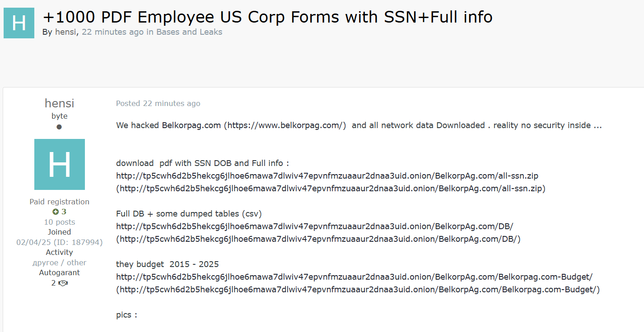The width and height of the screenshot is (644, 332).
Task: Click the Paid registration group label
Action: coord(59,202)
